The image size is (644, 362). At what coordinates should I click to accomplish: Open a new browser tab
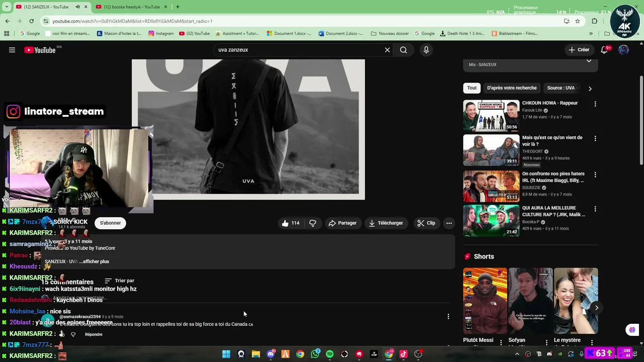point(178,7)
